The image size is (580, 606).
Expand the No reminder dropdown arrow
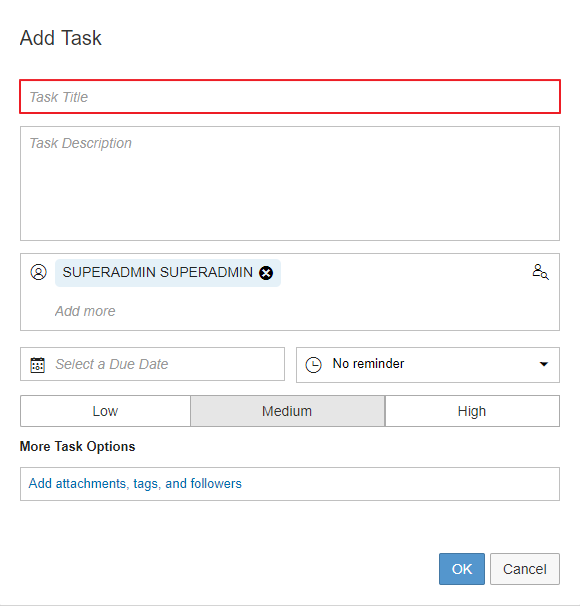pos(544,364)
